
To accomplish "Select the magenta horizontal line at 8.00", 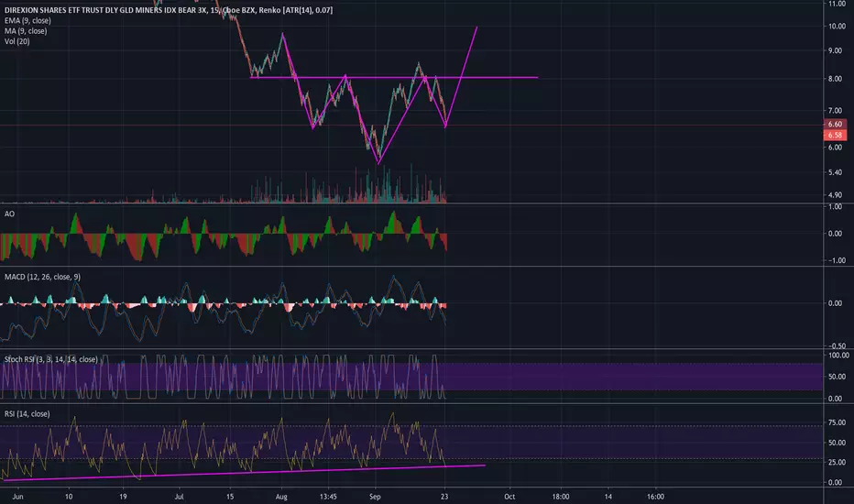I will pyautogui.click(x=394, y=77).
